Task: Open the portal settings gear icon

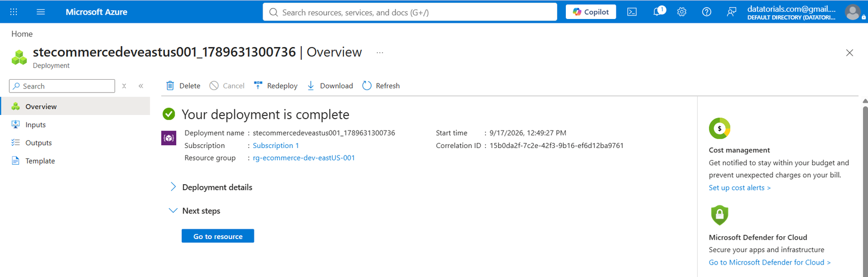Action: pos(682,12)
